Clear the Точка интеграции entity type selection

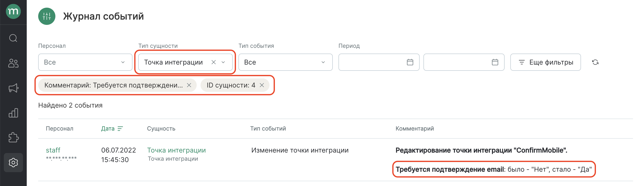click(x=213, y=62)
